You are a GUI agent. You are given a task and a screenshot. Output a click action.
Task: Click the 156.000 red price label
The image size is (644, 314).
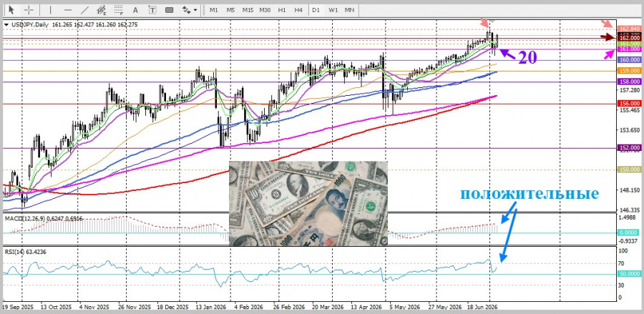click(x=630, y=104)
